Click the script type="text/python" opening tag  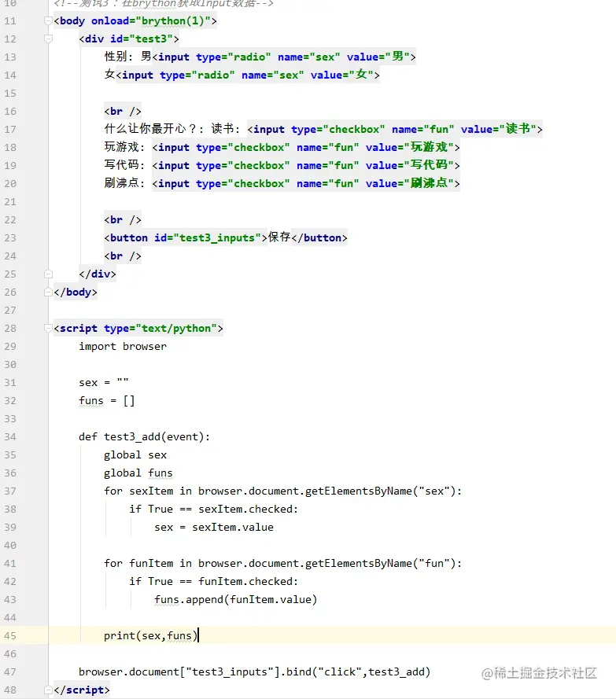(138, 329)
